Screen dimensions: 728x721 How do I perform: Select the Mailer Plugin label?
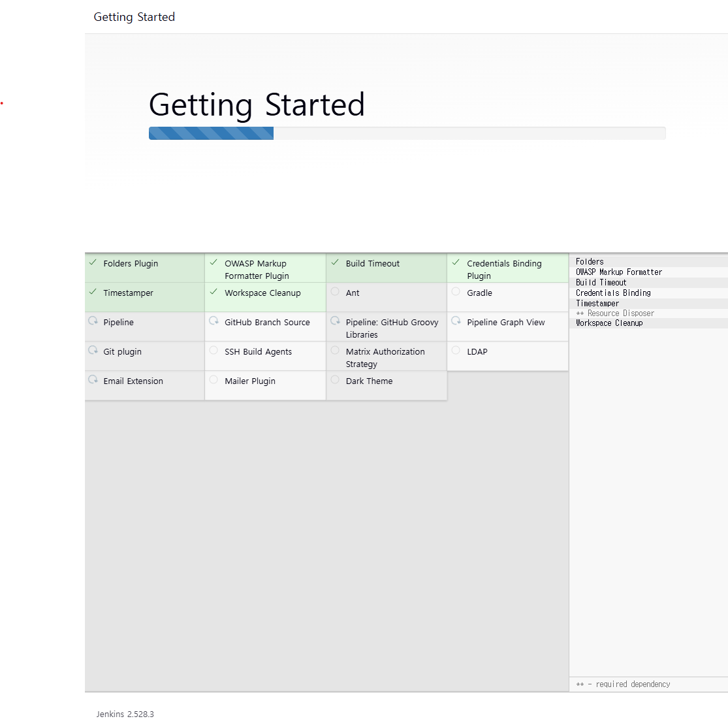(250, 381)
